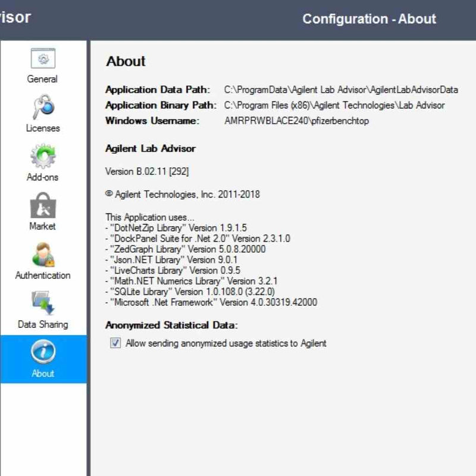Click the Version B.02.11 [292] text
476x476 pixels.
147,171
